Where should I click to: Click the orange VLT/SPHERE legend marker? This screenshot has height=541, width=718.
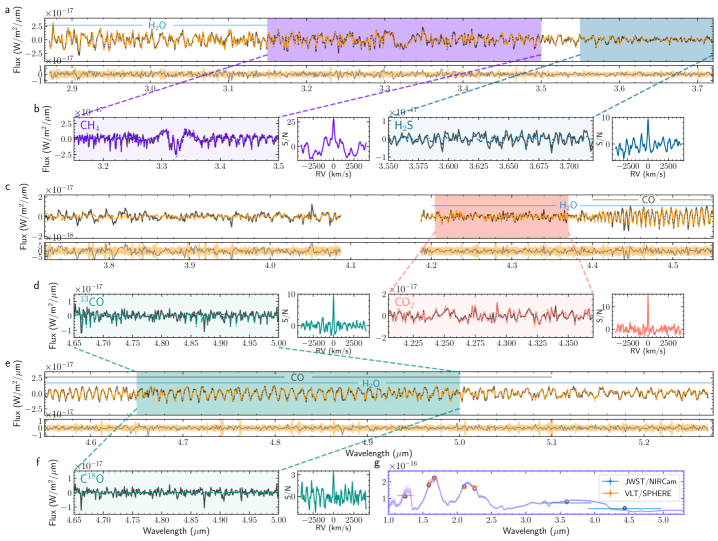click(x=611, y=493)
